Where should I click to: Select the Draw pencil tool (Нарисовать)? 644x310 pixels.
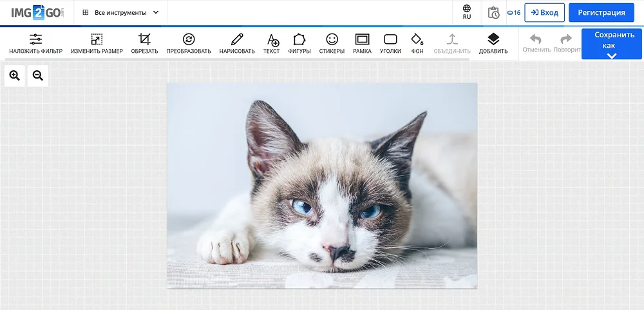pos(237,43)
